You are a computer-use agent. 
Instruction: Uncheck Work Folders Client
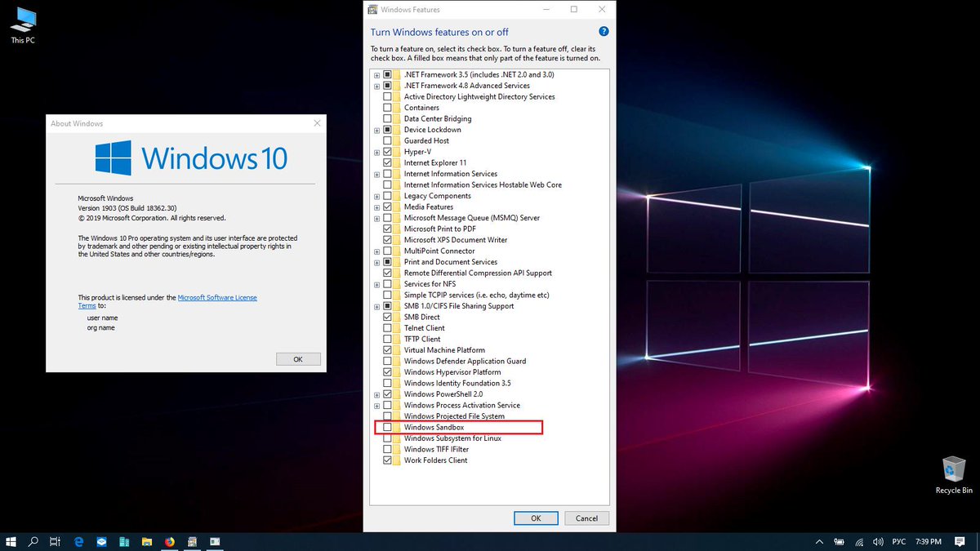click(388, 460)
